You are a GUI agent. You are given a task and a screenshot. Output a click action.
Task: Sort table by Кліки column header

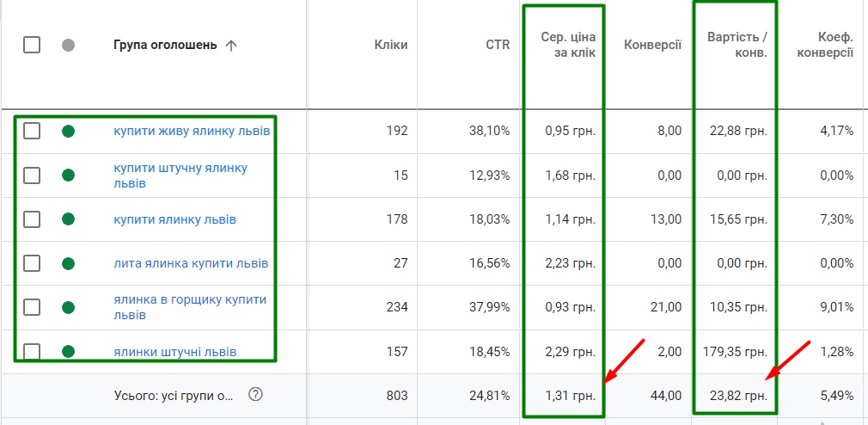[391, 45]
